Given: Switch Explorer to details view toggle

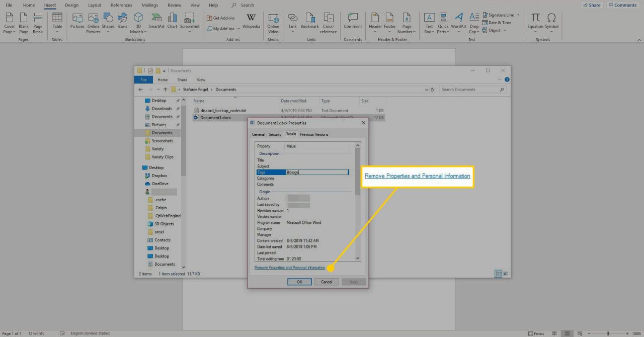Looking at the screenshot, I should coord(498,274).
